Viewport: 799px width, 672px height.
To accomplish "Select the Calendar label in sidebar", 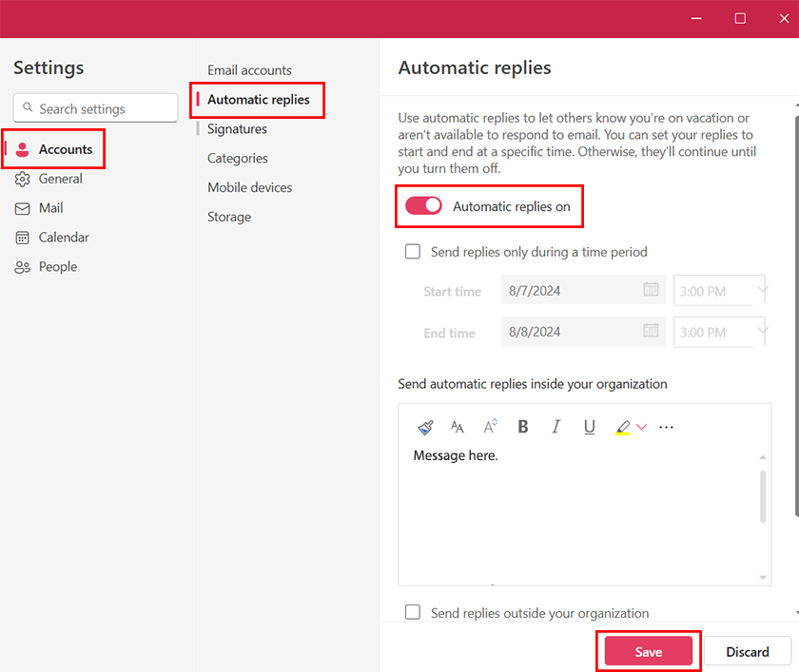I will [64, 238].
